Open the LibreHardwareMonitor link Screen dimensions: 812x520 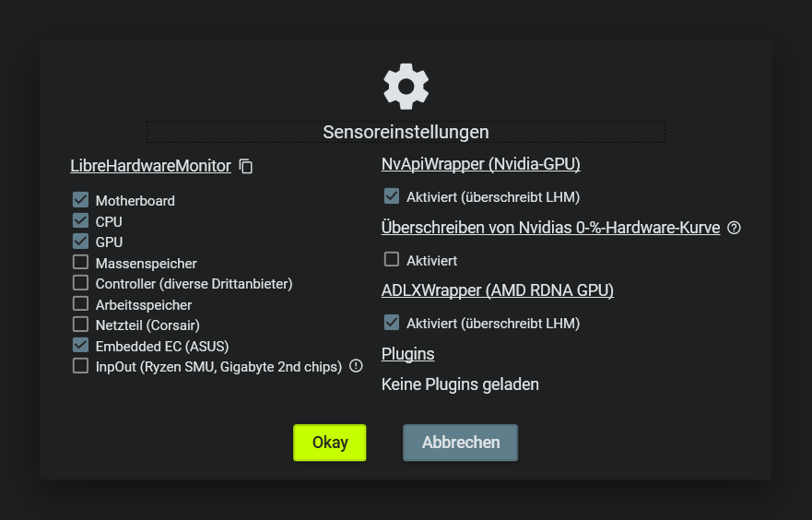[150, 167]
